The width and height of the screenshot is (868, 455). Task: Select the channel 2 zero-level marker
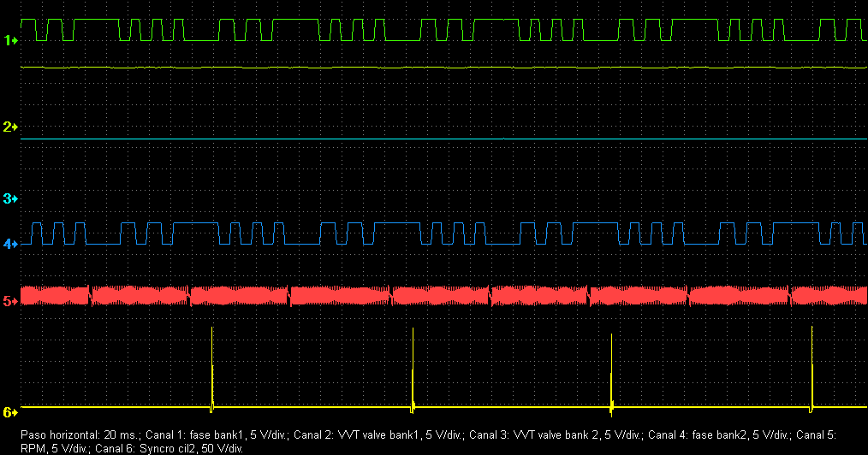click(x=10, y=127)
